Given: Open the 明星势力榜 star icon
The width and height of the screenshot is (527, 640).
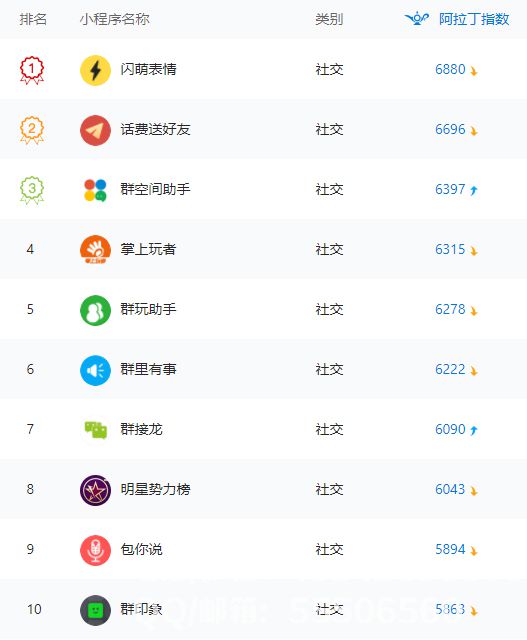Looking at the screenshot, I should (x=95, y=490).
